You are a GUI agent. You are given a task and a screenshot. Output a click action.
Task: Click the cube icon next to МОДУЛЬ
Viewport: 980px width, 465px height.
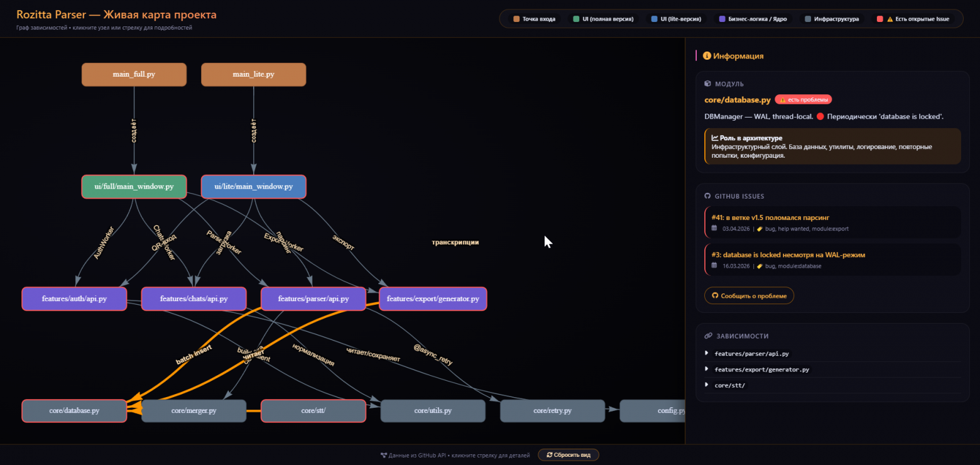[x=707, y=84]
